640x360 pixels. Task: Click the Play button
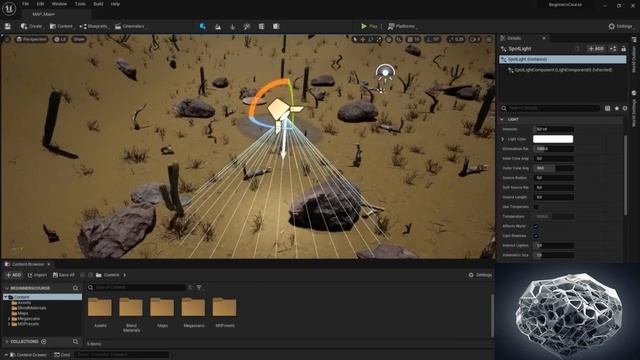(x=369, y=26)
